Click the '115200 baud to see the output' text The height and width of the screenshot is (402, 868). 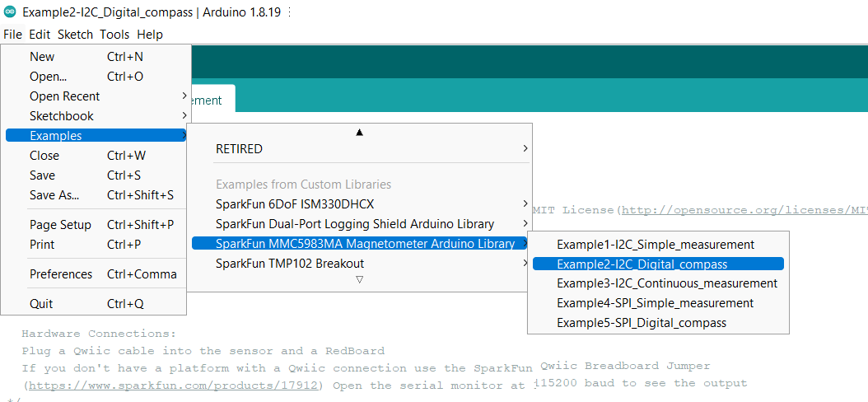tap(641, 383)
